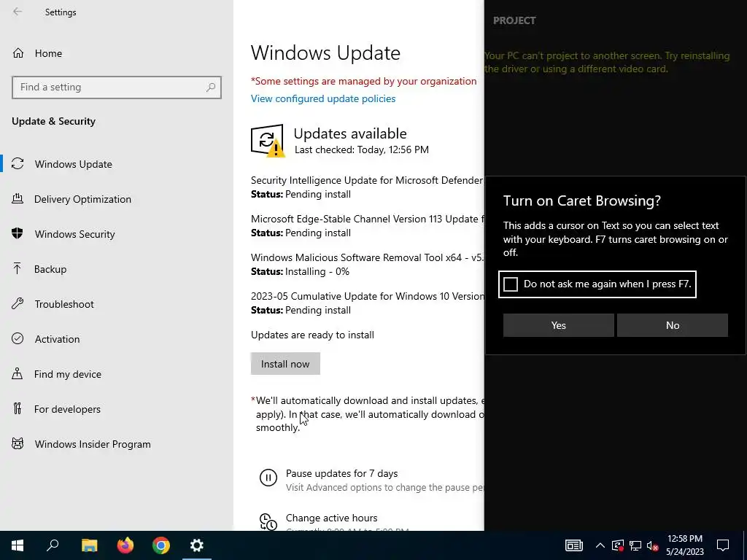The height and width of the screenshot is (560, 747).
Task: Click the Change active hours clock icon
Action: click(268, 521)
